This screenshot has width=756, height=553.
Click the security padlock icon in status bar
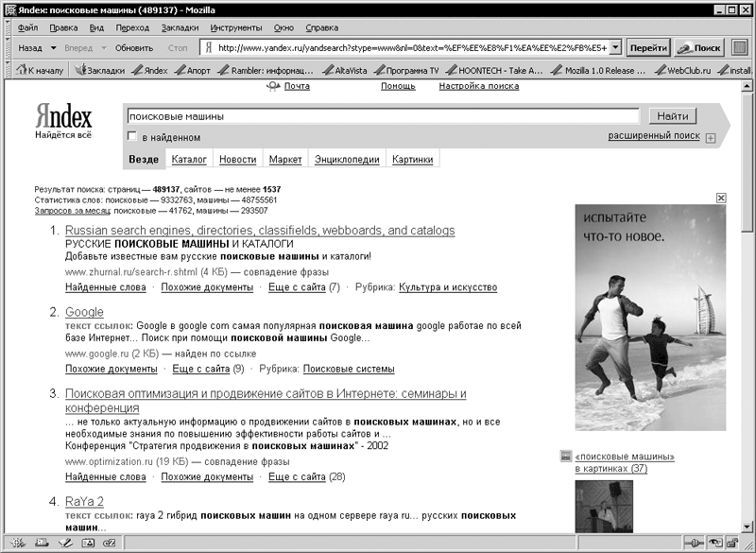(x=733, y=543)
